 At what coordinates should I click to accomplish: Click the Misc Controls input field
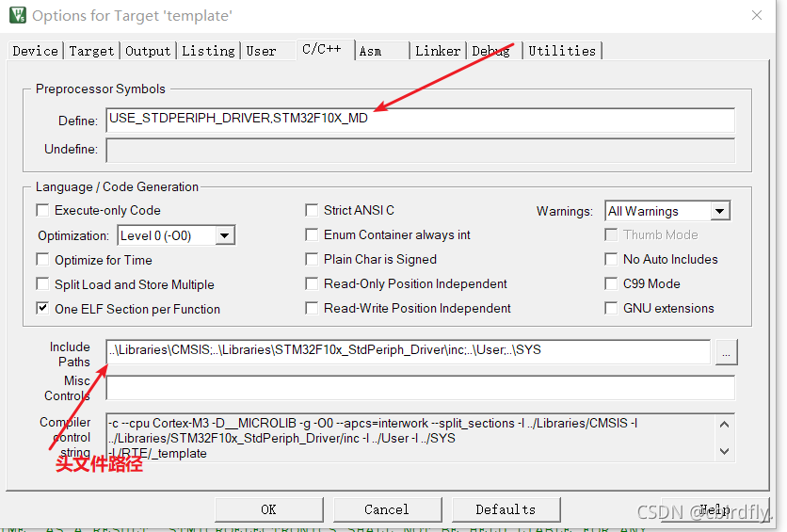click(420, 387)
